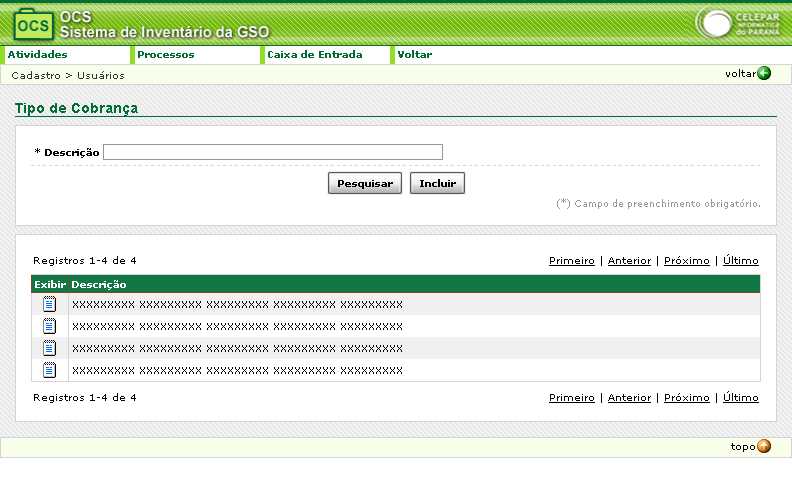
Task: Select the Voltar menu item
Action: pyautogui.click(x=414, y=55)
